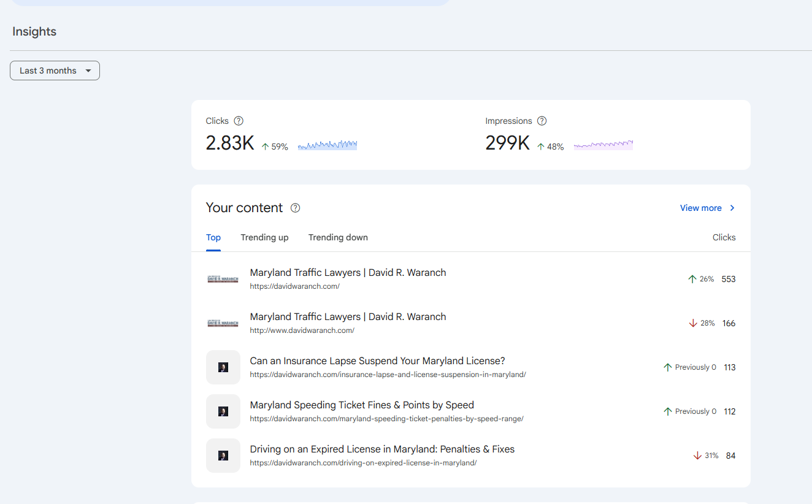Click the 553 clicks value
Viewport: 812px width, 504px height.
tap(729, 279)
